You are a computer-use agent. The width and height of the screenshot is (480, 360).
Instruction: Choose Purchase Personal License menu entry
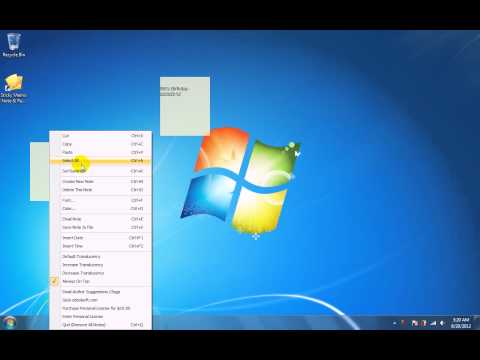(100, 308)
